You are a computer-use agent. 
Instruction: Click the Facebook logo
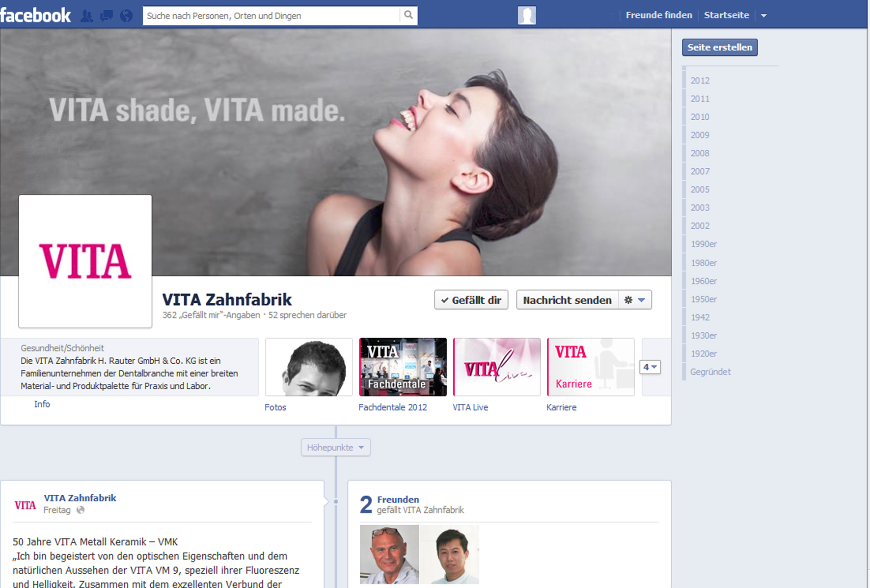tap(35, 15)
